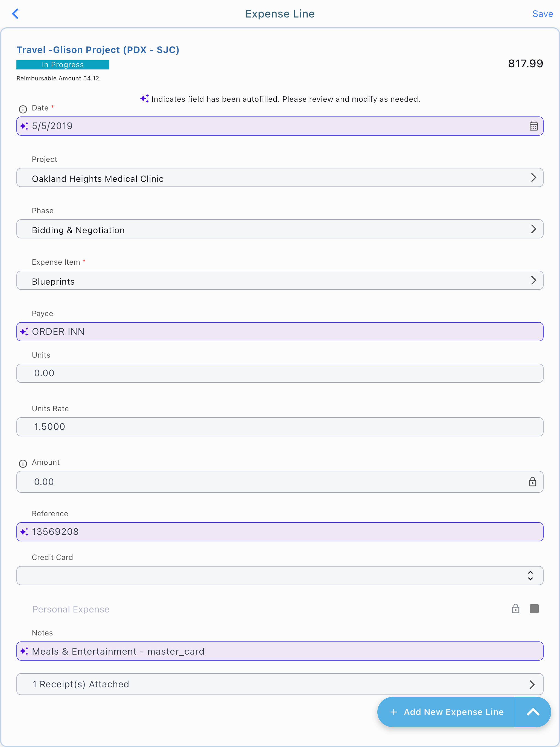Open the Phase selector Bidding & Negotiation
Image resolution: width=560 pixels, height=747 pixels.
tap(280, 229)
